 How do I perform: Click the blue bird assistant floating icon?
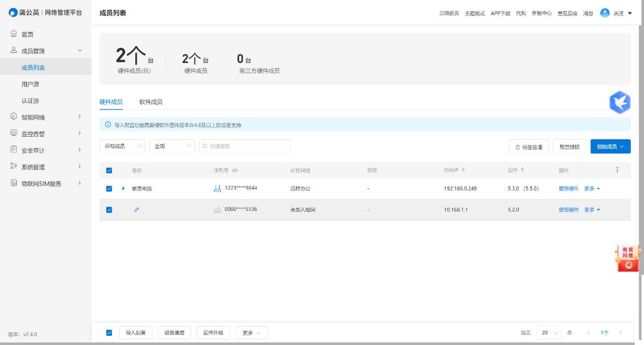pos(619,102)
